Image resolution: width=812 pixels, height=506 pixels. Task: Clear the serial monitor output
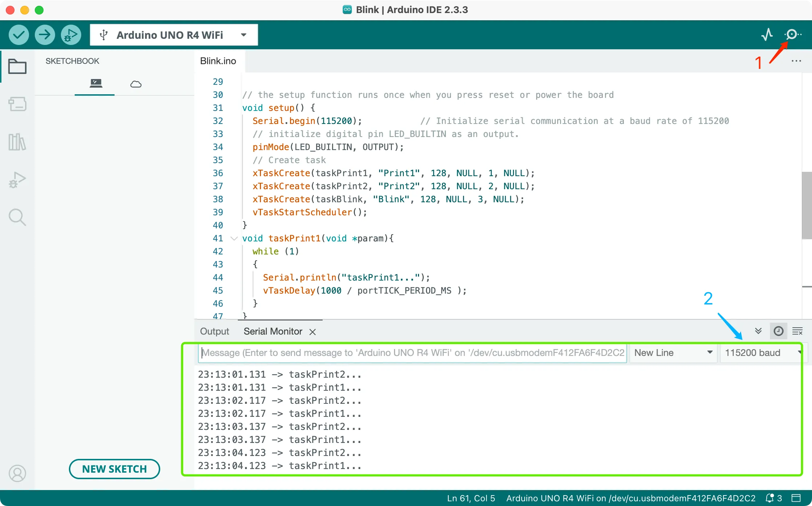point(797,331)
